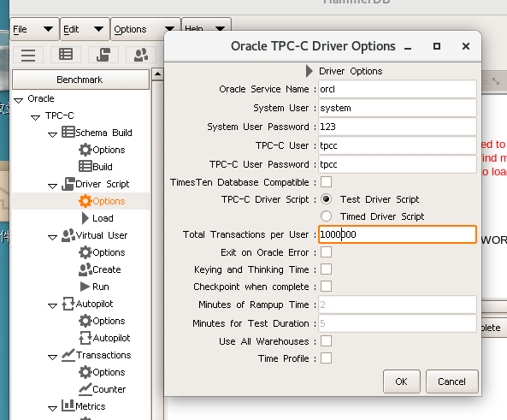Enable TimesTen Database Compatible checkbox
This screenshot has width=507, height=420.
click(x=326, y=182)
